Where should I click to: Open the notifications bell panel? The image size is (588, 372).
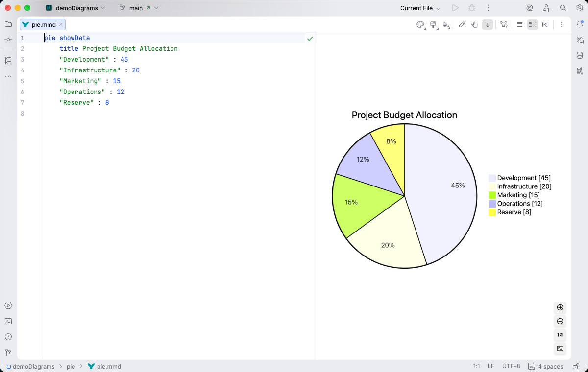pyautogui.click(x=580, y=24)
